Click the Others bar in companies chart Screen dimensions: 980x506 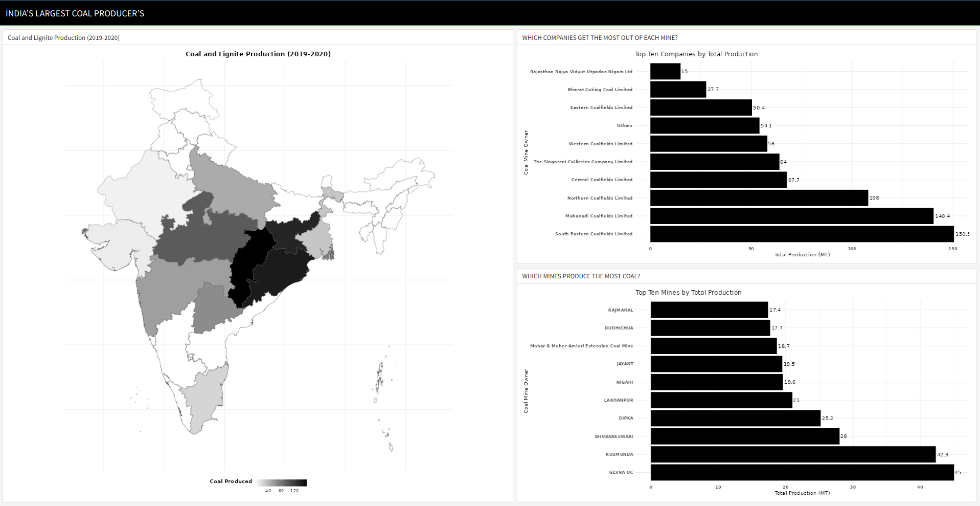[x=705, y=125]
